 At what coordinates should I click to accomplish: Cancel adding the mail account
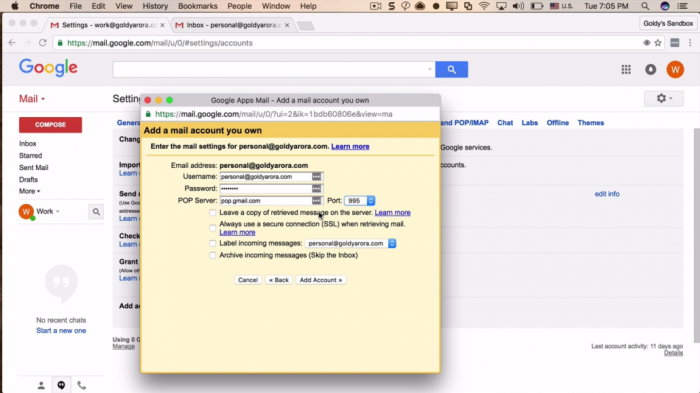248,280
